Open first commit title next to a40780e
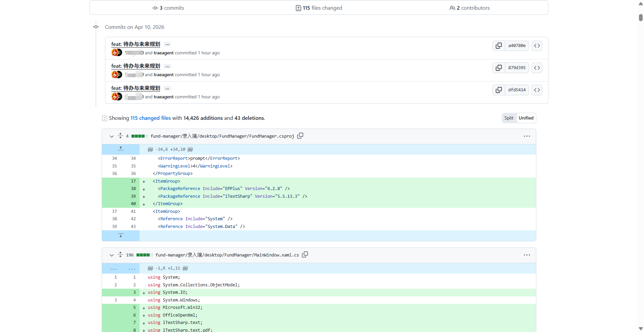The width and height of the screenshot is (644, 332). [x=136, y=44]
